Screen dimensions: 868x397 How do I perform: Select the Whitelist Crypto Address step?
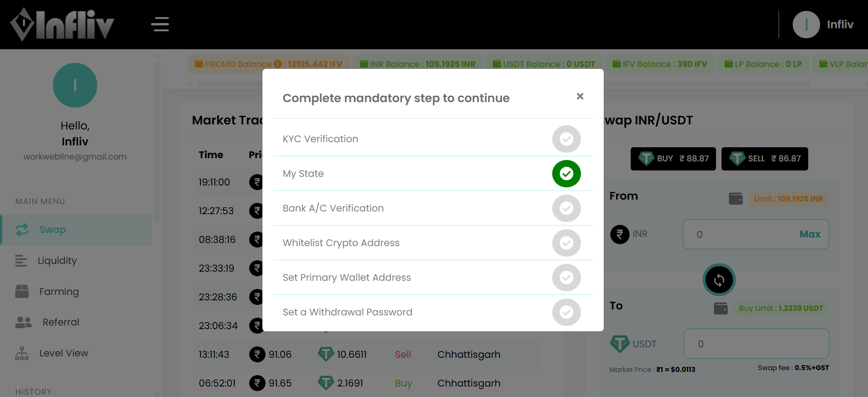(341, 243)
